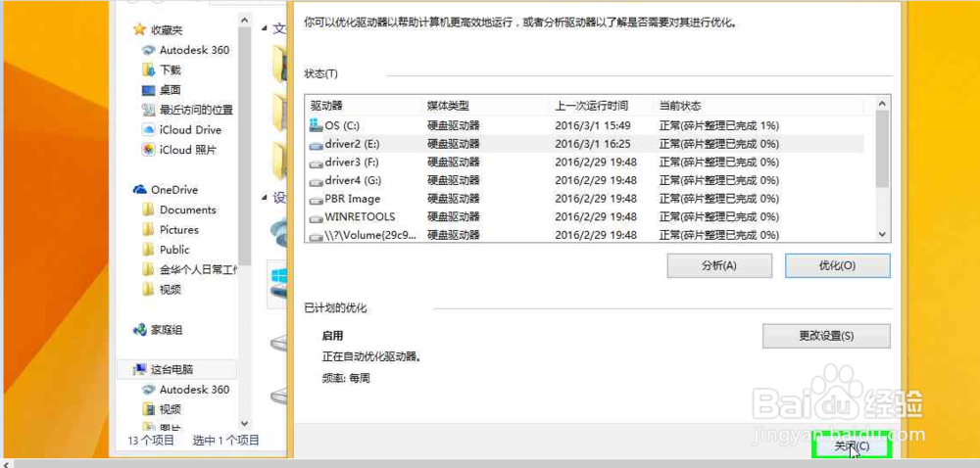Screen dimensions: 980x468
Task: Select the driver3 (F:) drive icon
Action: coord(316,163)
